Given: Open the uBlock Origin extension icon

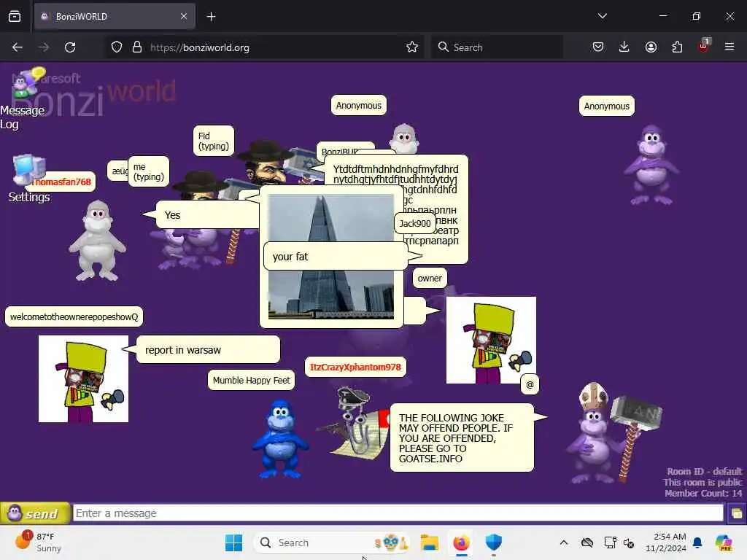Looking at the screenshot, I should coord(704,46).
